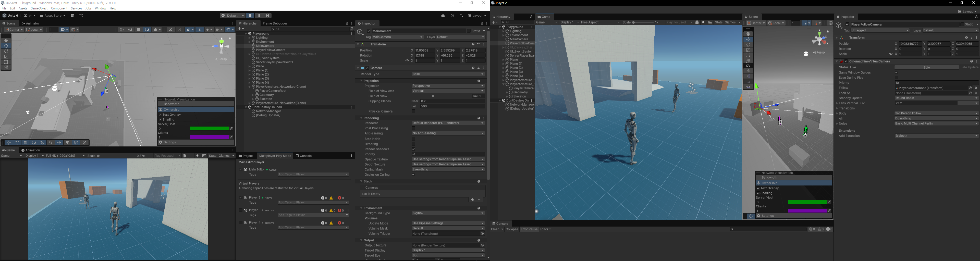Toggle constrained proportions link on Player 2 Scale

891,54
